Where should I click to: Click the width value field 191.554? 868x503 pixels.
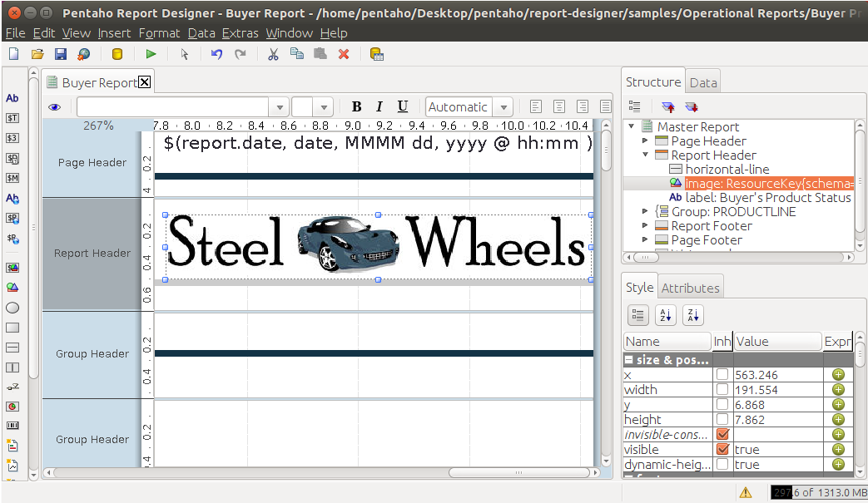pos(778,389)
